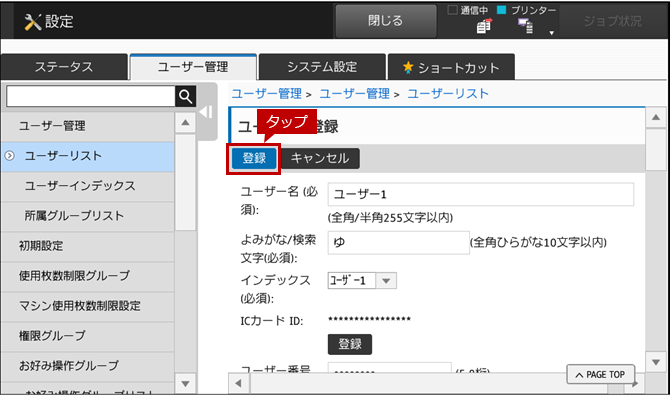670x396 pixels.
Task: Click the sidebar search input field
Action: coord(91,97)
